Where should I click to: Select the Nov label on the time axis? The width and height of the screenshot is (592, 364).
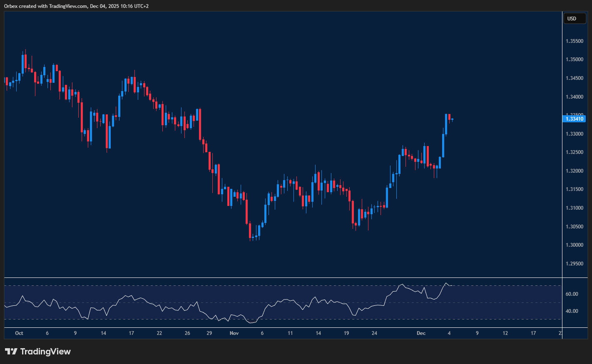pos(234,333)
